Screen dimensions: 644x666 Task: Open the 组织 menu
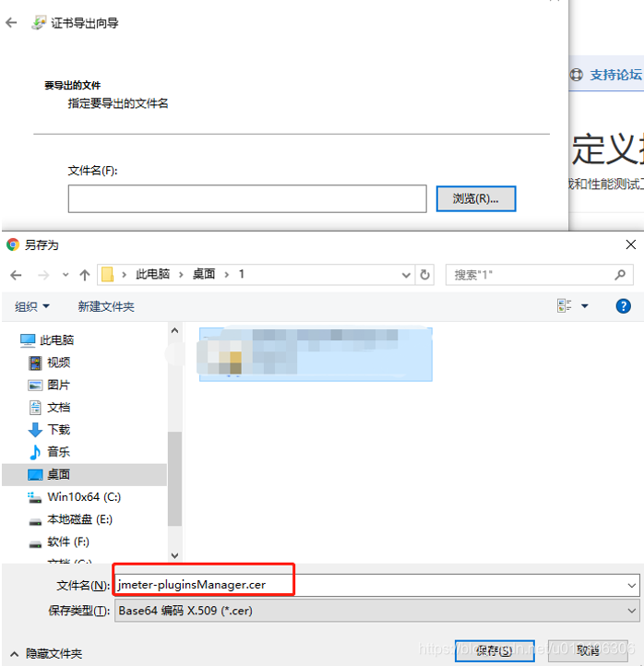tap(32, 306)
